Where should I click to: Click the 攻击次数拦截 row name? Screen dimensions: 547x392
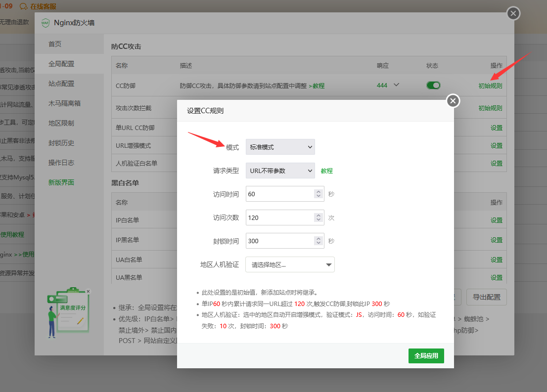click(134, 108)
